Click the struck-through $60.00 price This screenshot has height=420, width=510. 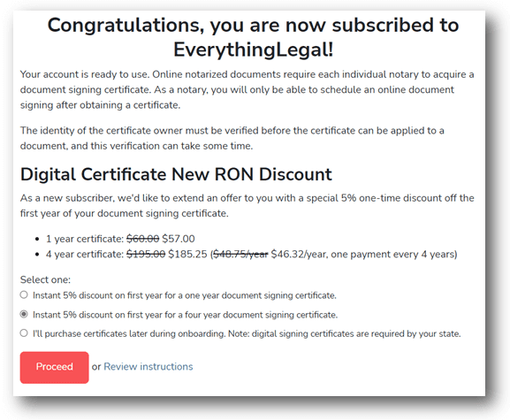click(x=143, y=239)
